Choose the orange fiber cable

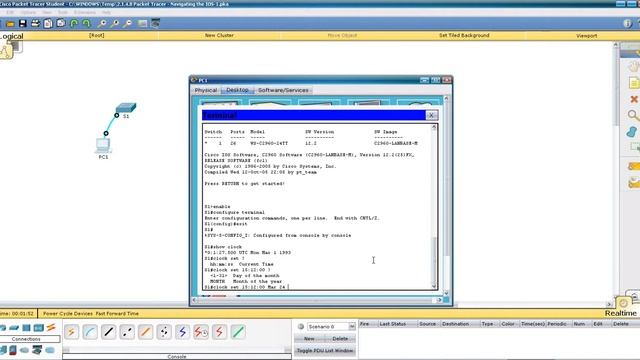[145, 332]
